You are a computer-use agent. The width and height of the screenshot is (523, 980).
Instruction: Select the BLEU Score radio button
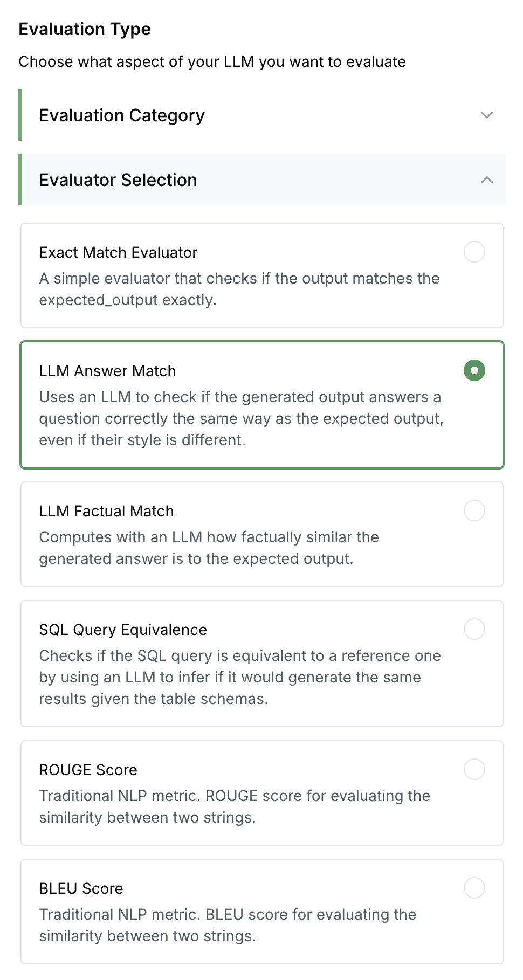474,888
